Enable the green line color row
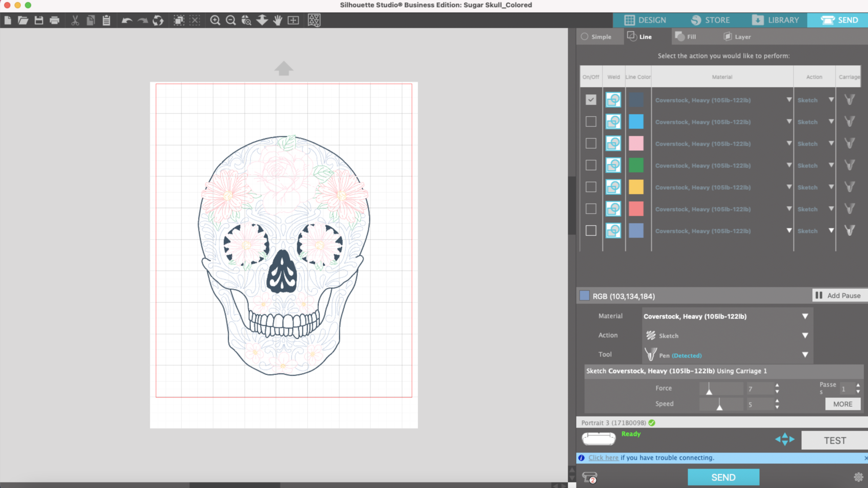 tap(591, 165)
